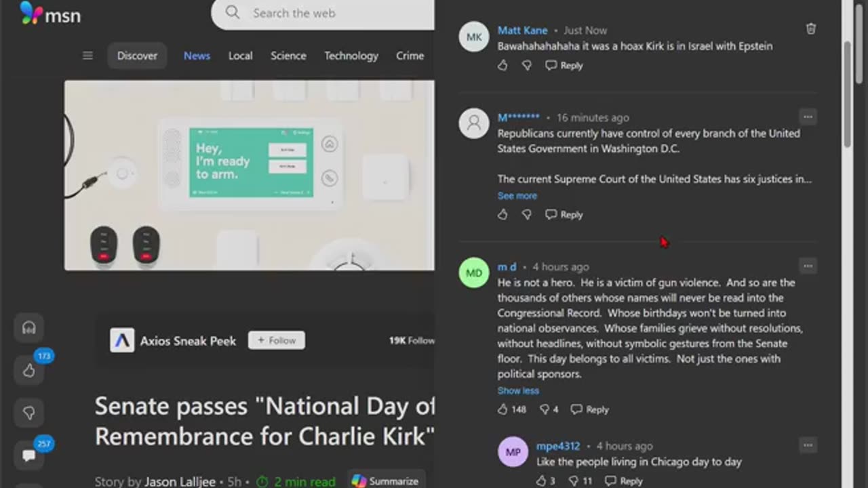Click the M******* default avatar
868x488 pixels.
click(474, 123)
